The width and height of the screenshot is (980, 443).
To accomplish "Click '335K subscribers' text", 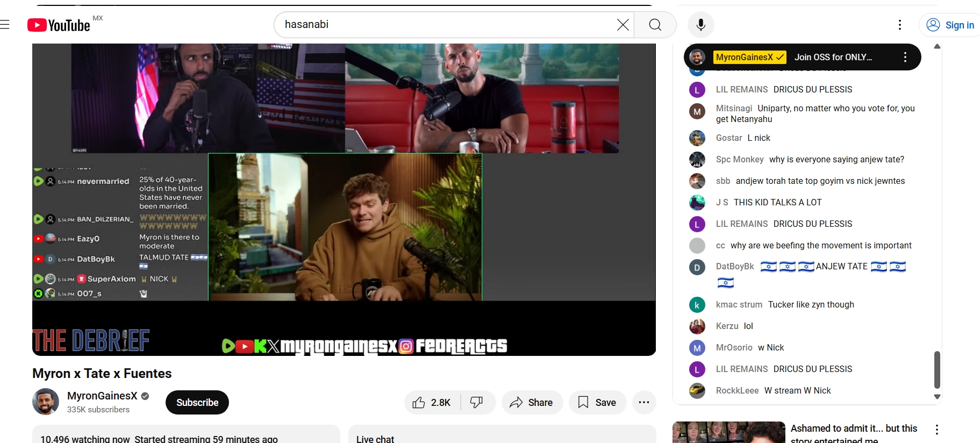I will [98, 410].
